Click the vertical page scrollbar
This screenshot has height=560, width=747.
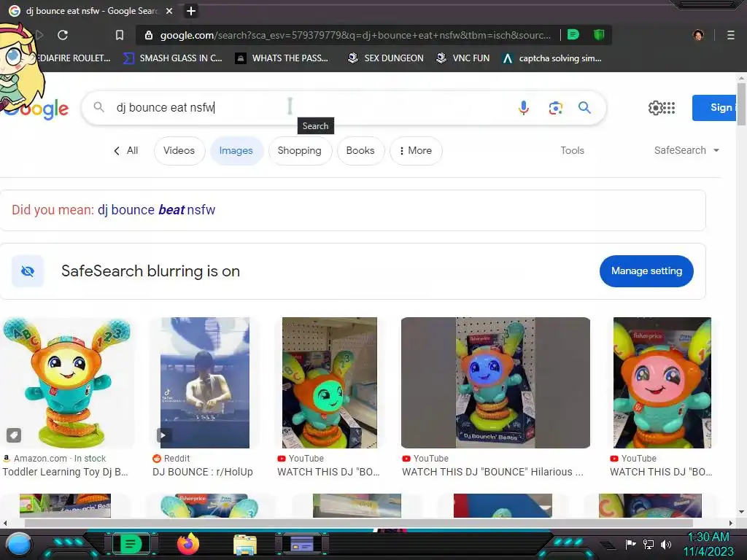point(741,105)
